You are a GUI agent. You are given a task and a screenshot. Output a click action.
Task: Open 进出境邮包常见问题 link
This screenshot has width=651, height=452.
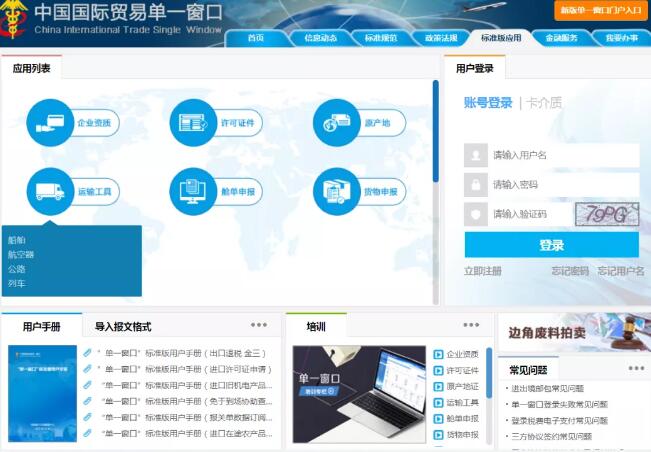click(x=547, y=388)
